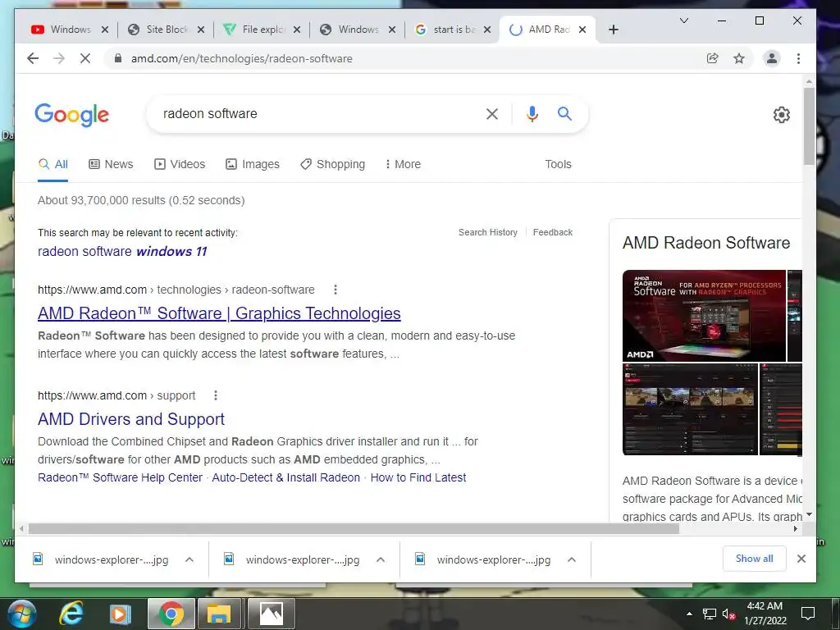
Task: Open the network tray icon
Action: click(x=710, y=614)
